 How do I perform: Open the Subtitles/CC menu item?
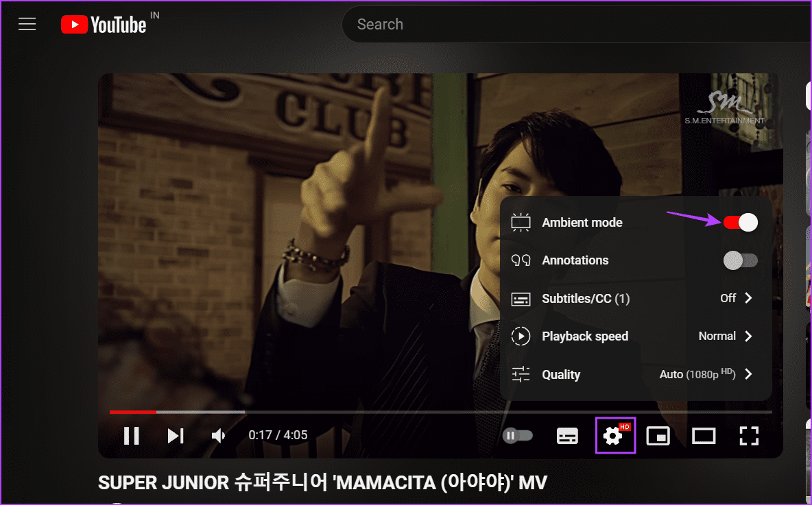tap(636, 299)
